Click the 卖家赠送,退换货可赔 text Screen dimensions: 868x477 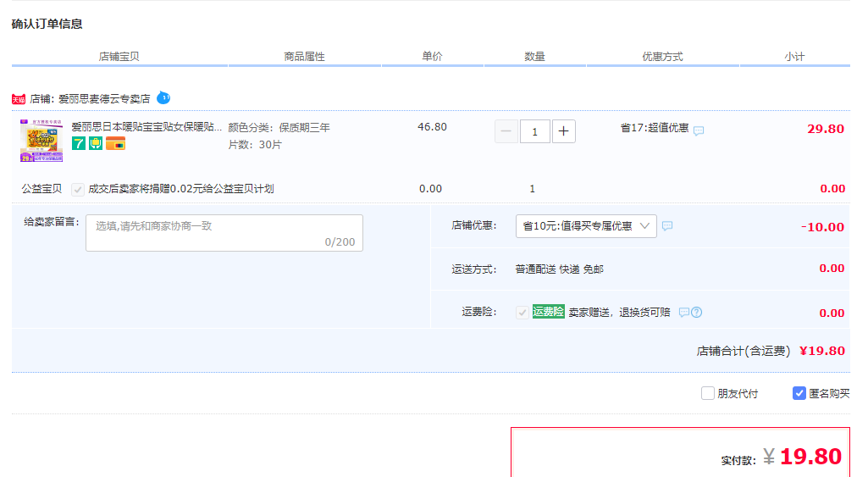tap(619, 313)
